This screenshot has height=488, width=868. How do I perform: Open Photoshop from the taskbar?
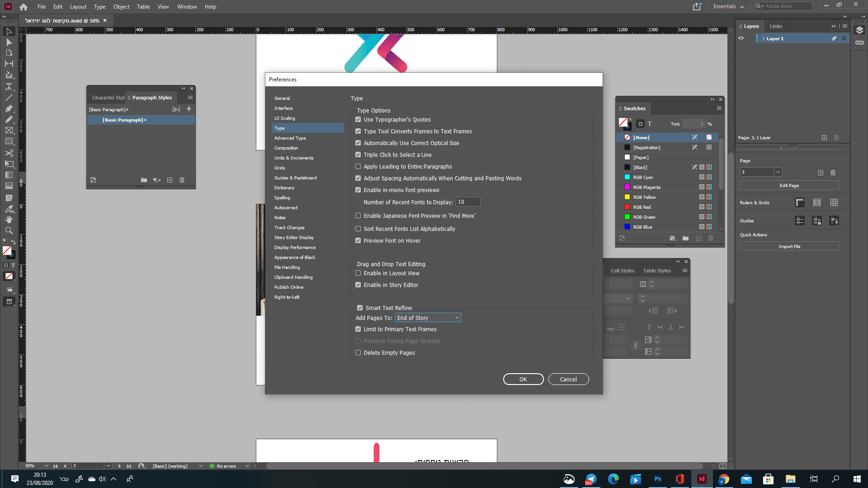[657, 479]
